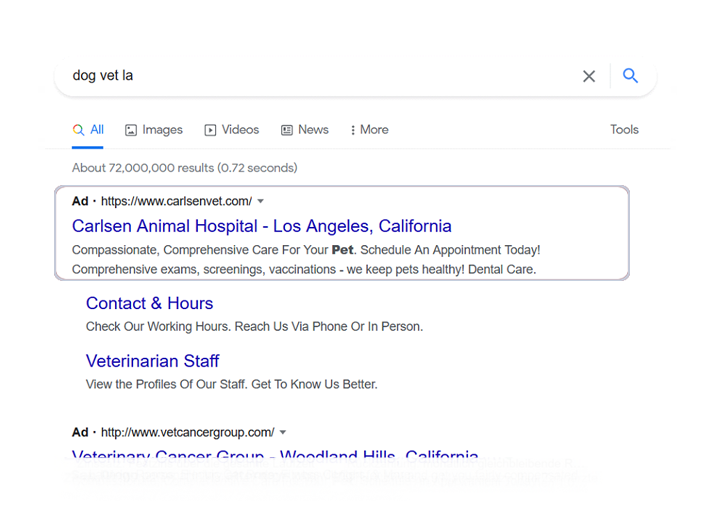Expand the vetcancergroup.com ad dropdown arrow
Image resolution: width=716 pixels, height=512 pixels.
pyautogui.click(x=283, y=432)
